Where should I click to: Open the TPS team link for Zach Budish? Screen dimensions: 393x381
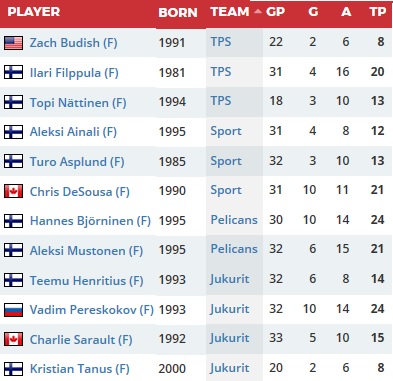(221, 42)
